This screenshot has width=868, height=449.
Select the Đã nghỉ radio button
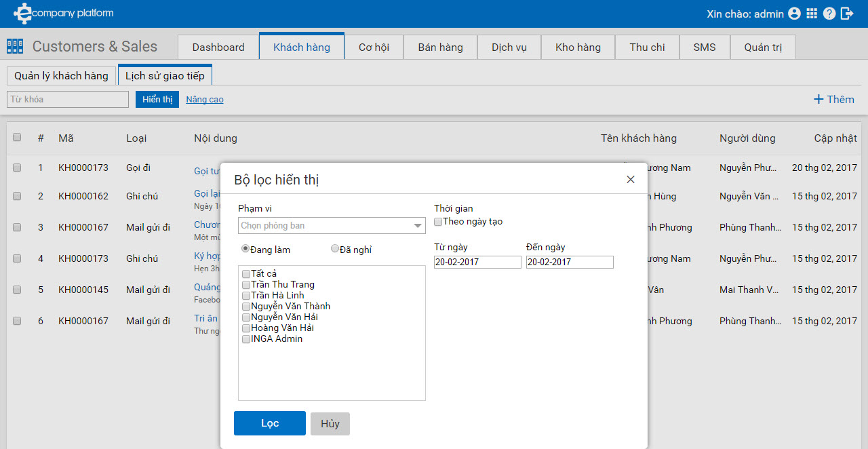point(334,249)
